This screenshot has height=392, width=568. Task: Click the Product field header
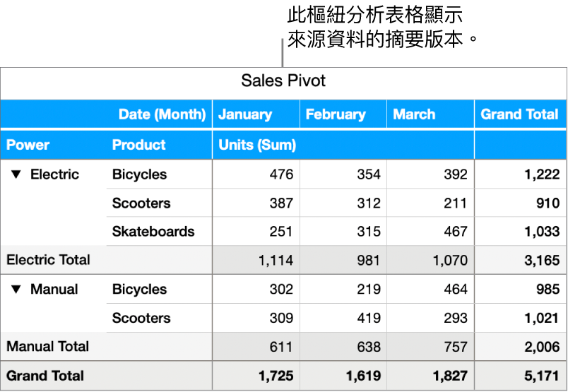coord(139,145)
